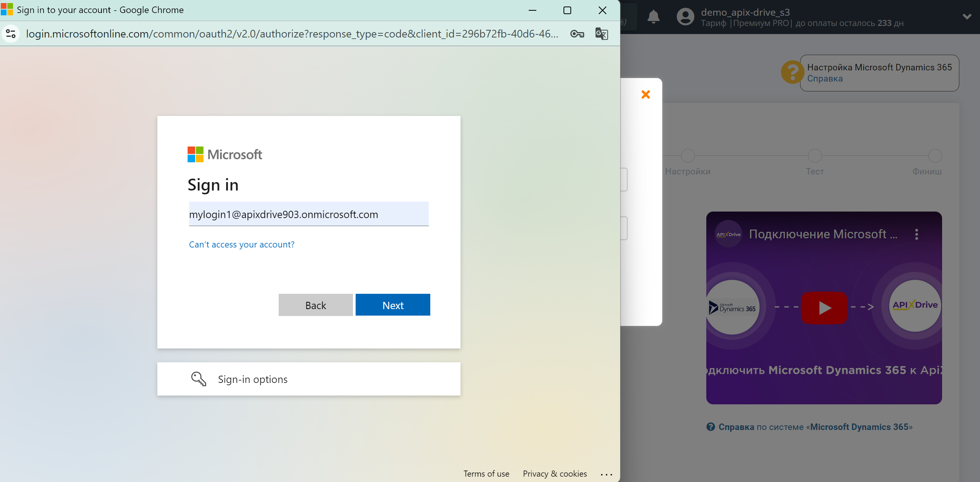Click the Dynamics 365 logo circle in the video
The height and width of the screenshot is (482, 980).
point(732,307)
